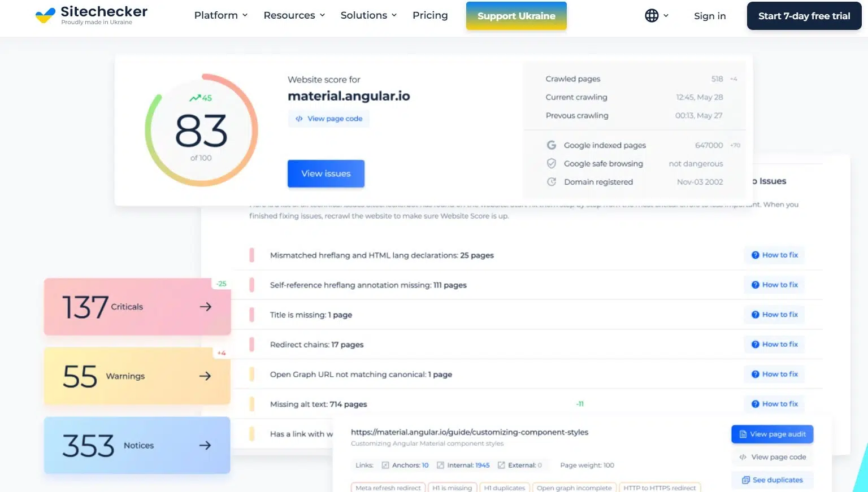Click How to fix for Title is missing
This screenshot has height=492, width=868.
click(x=775, y=315)
